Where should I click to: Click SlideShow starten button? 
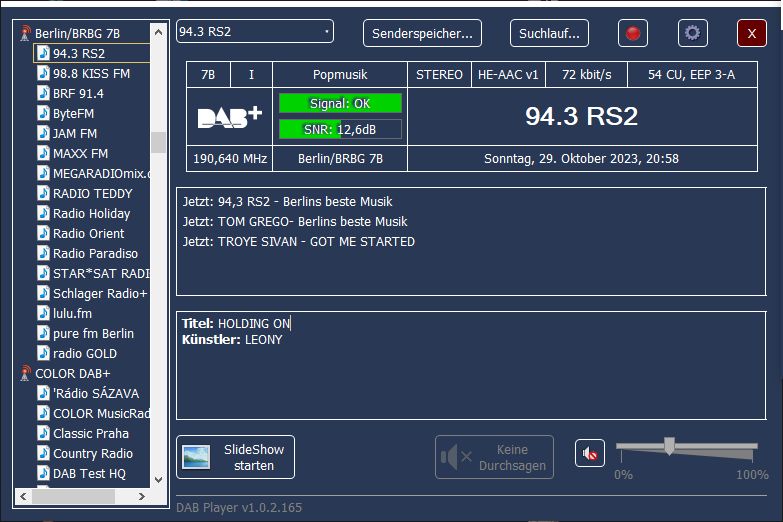[x=235, y=457]
